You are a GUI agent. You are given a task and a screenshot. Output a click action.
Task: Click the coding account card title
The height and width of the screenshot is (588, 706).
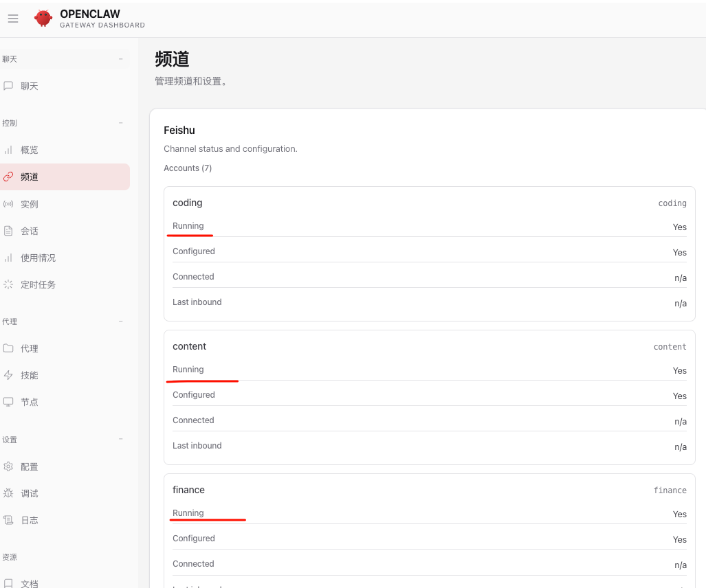tap(187, 203)
